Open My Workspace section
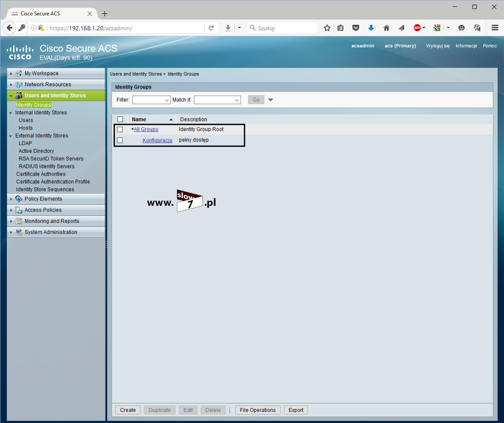The image size is (504, 423). [x=56, y=73]
